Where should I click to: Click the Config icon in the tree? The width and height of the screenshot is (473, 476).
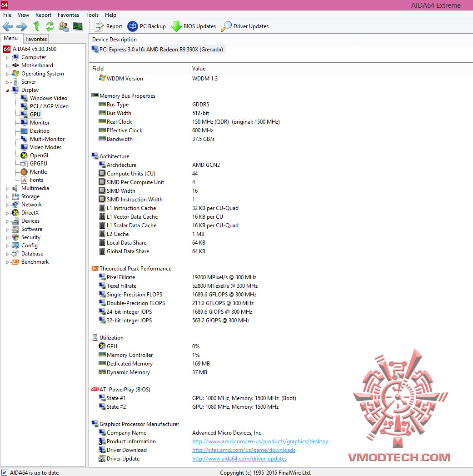click(x=15, y=246)
